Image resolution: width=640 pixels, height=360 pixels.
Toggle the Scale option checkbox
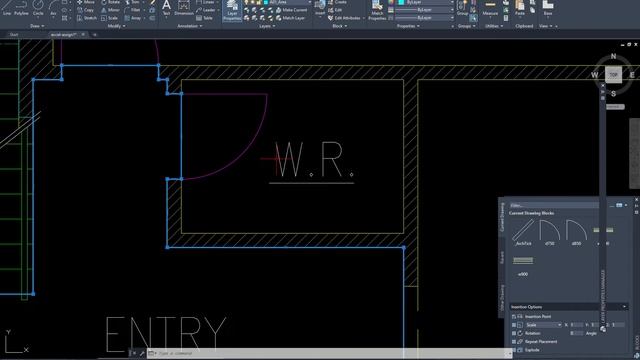click(514, 325)
